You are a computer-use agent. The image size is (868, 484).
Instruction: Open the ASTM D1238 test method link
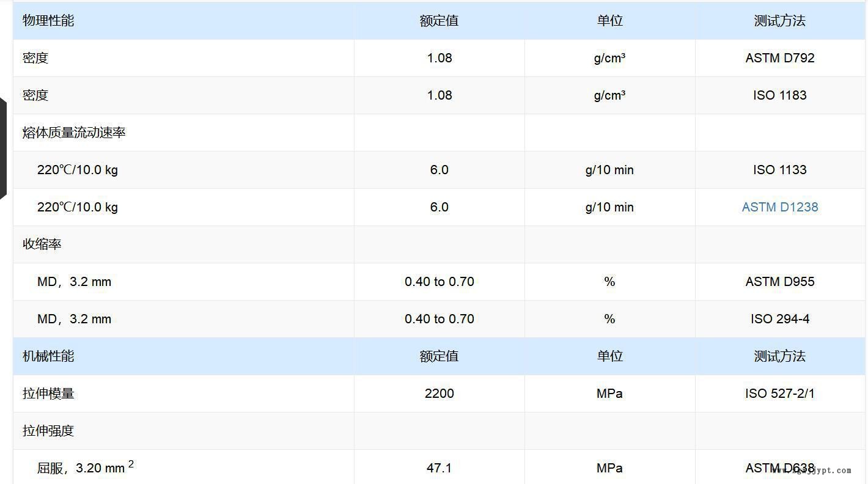779,207
